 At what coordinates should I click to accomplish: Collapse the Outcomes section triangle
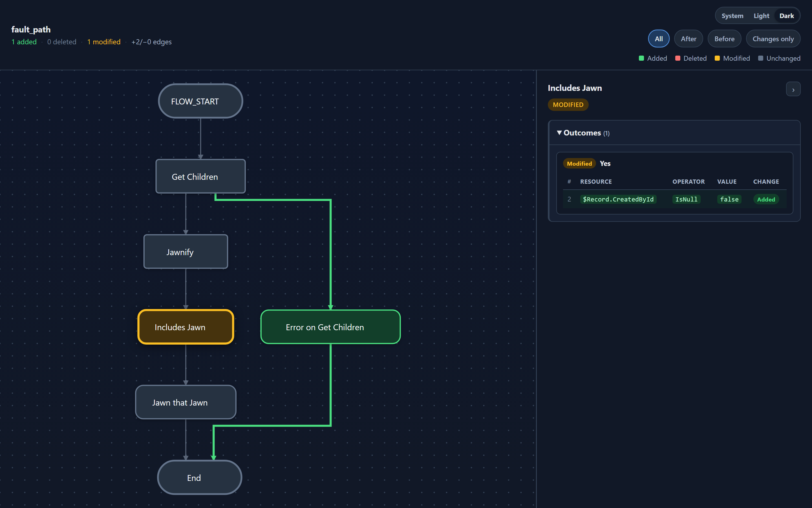click(559, 133)
